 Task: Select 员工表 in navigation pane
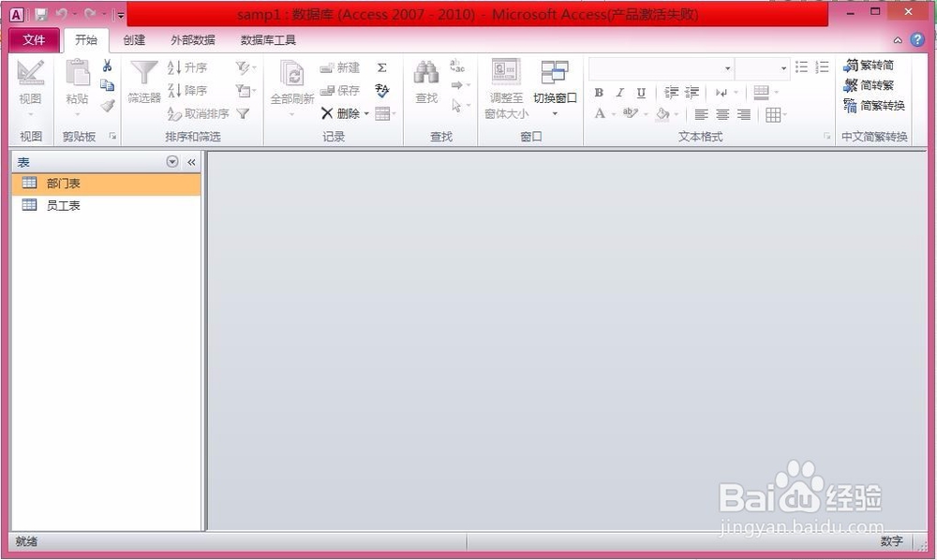[107, 205]
